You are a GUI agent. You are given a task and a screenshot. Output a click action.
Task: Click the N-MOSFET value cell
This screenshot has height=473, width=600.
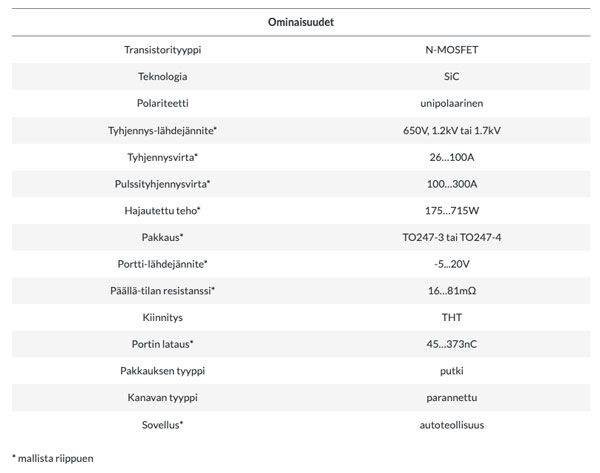coord(450,49)
